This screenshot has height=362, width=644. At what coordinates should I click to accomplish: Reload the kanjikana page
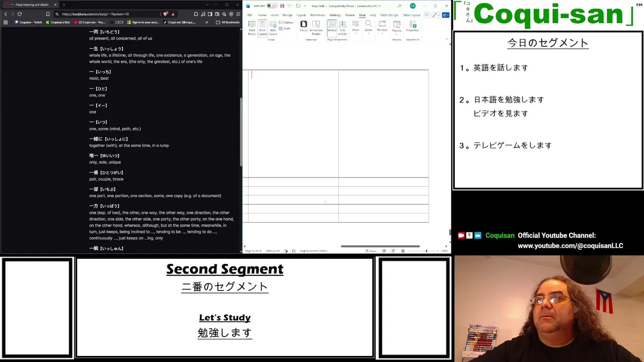pyautogui.click(x=20, y=14)
